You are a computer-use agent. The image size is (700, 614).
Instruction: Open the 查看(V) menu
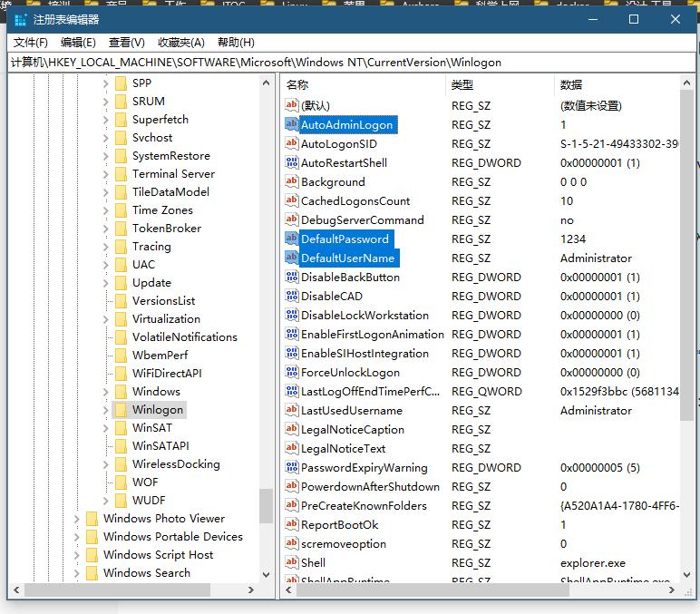click(x=127, y=43)
